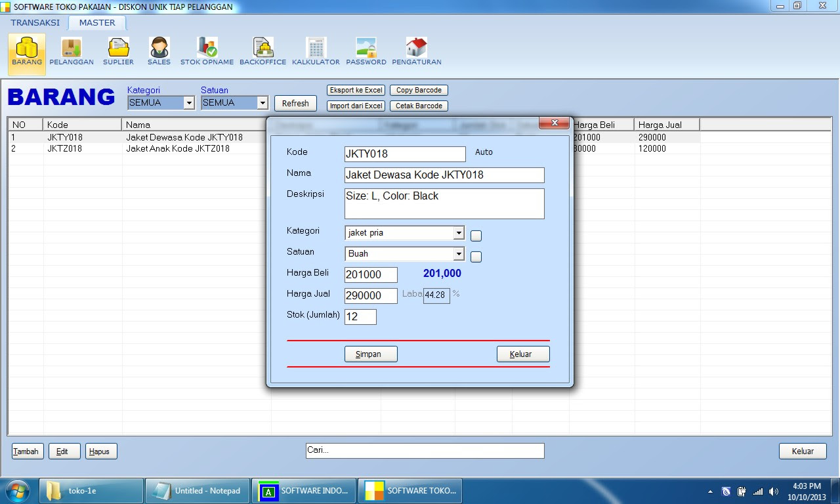Viewport: 840px width, 504px height.
Task: Click Import dari Excel button
Action: click(356, 106)
